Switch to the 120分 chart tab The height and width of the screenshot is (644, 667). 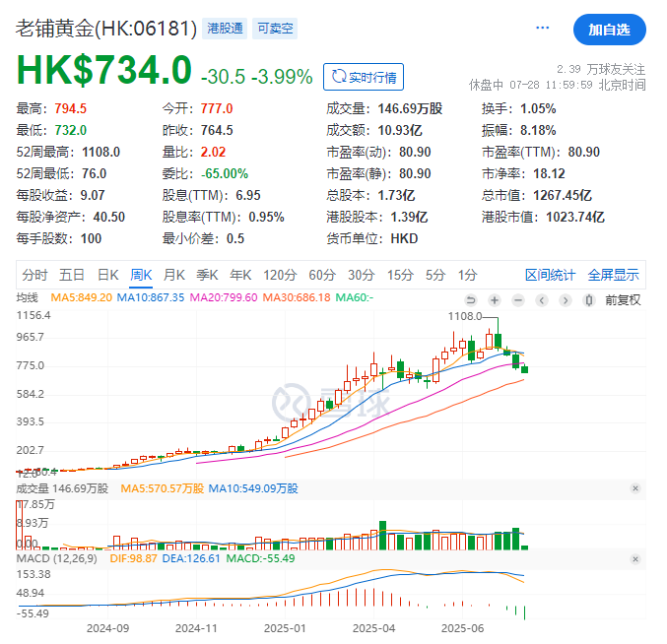pos(280,275)
